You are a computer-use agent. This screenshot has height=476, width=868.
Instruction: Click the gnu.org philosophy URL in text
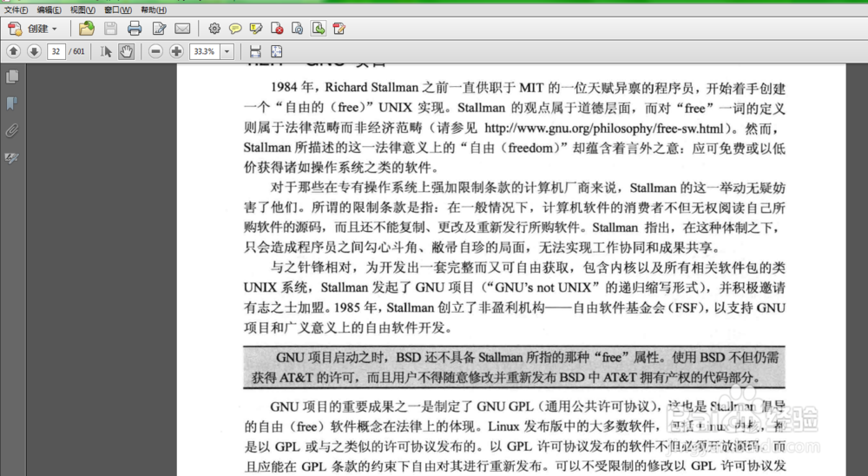[604, 128]
